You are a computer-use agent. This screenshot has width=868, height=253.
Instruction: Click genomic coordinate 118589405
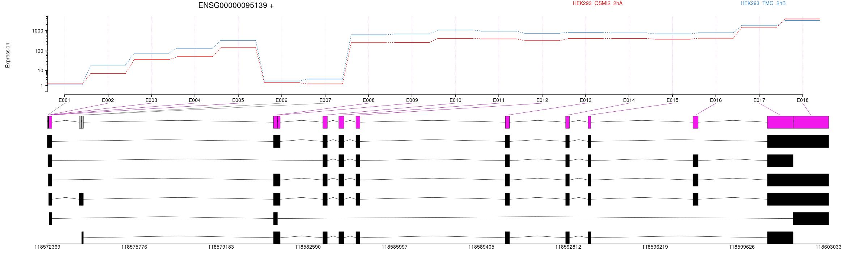tap(481, 247)
